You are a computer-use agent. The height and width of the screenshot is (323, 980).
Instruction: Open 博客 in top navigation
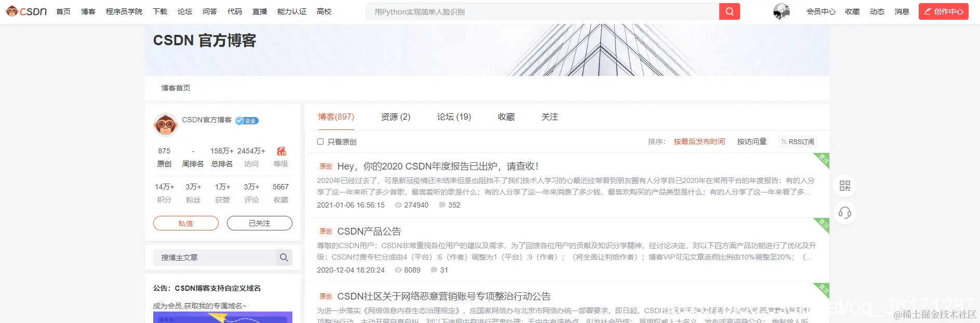(x=88, y=11)
